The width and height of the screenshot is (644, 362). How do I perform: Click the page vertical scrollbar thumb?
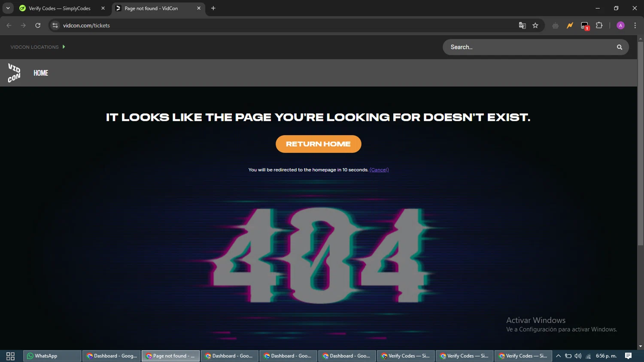click(641, 144)
